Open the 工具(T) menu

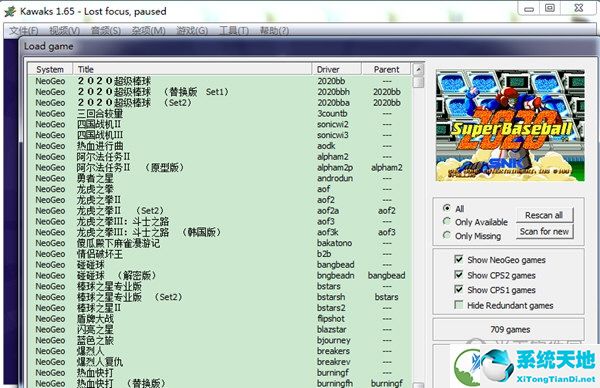point(234,31)
